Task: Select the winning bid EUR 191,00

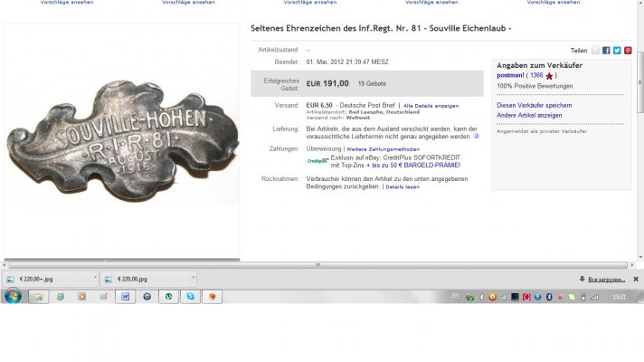Action: (x=327, y=84)
